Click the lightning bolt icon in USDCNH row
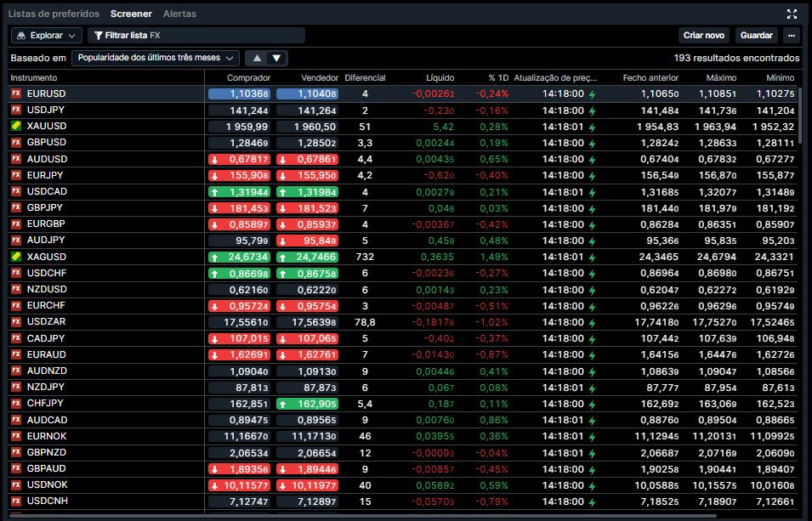This screenshot has height=521, width=812. 593,501
